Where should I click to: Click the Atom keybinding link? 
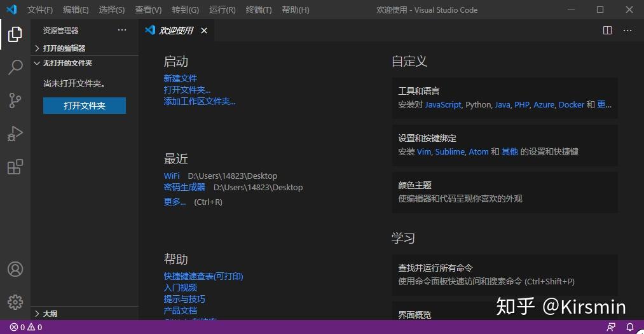click(479, 151)
